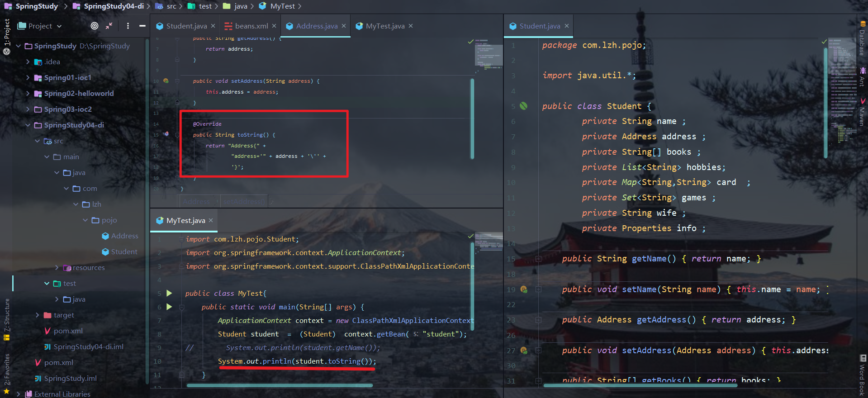Viewport: 868px width, 398px height.
Task: Select SpringStudy04-di.iml file
Action: [84, 346]
